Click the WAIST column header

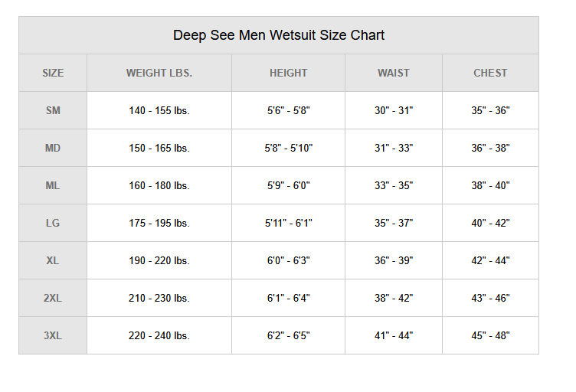point(394,73)
